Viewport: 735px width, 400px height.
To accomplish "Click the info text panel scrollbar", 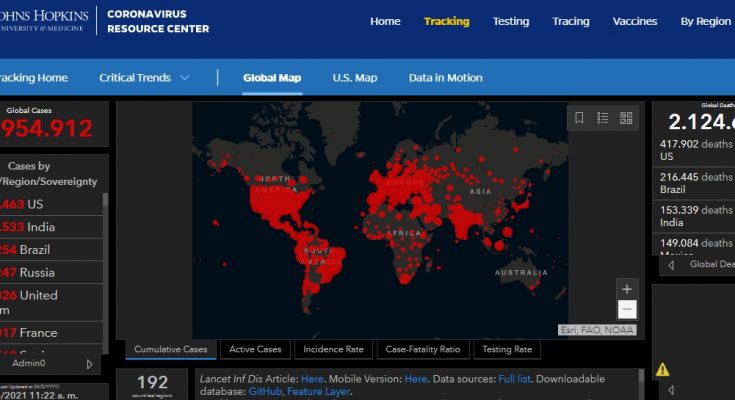I will tap(641, 384).
